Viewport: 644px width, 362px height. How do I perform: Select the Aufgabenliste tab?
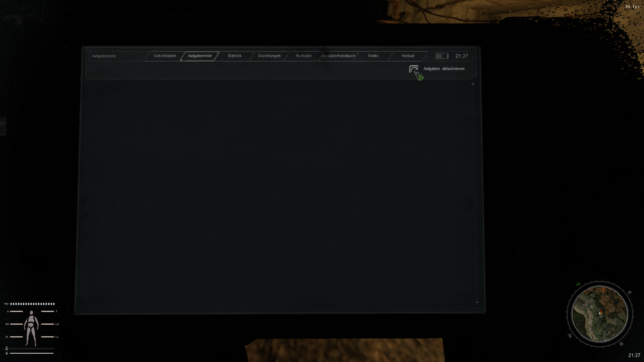point(200,56)
